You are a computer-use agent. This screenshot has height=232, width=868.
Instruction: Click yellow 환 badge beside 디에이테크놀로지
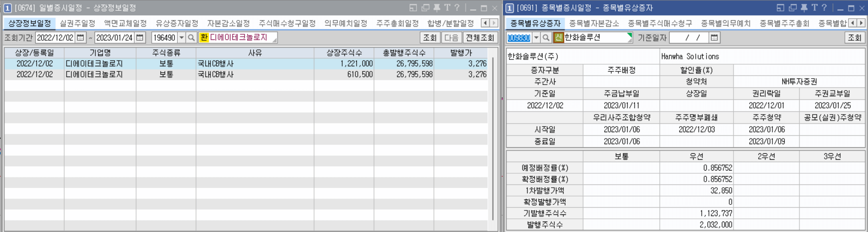[204, 38]
